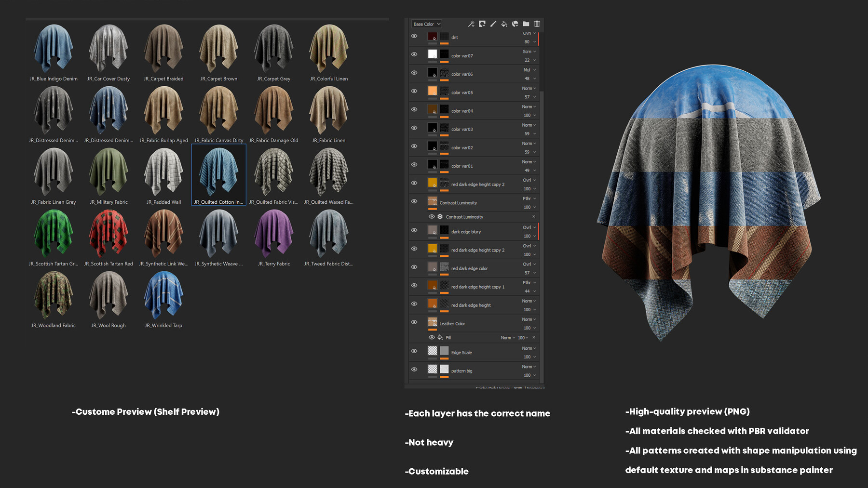
Task: Select the Edge Scale layer mask
Action: point(444,351)
